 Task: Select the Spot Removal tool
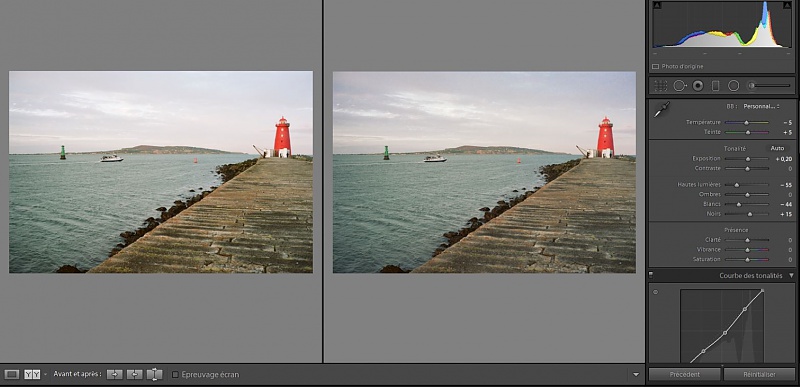tap(680, 86)
